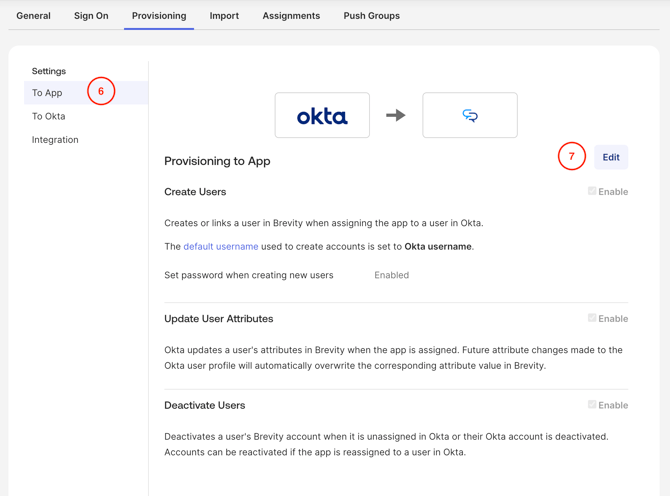The image size is (670, 496).
Task: Open the default username link
Action: click(221, 246)
